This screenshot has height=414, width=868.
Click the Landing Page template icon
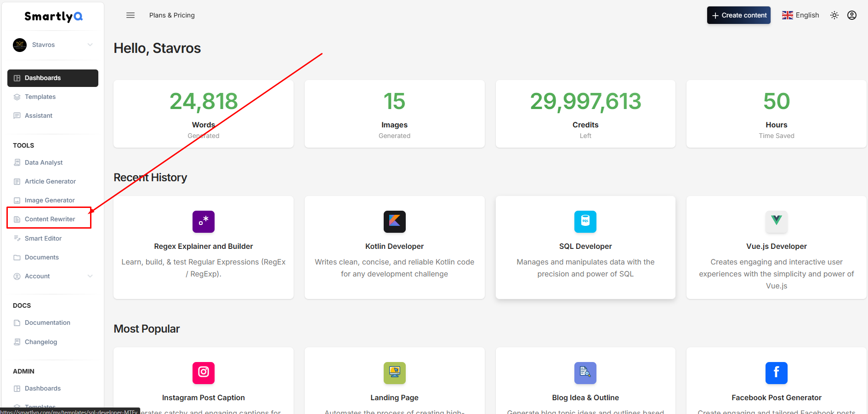[395, 373]
